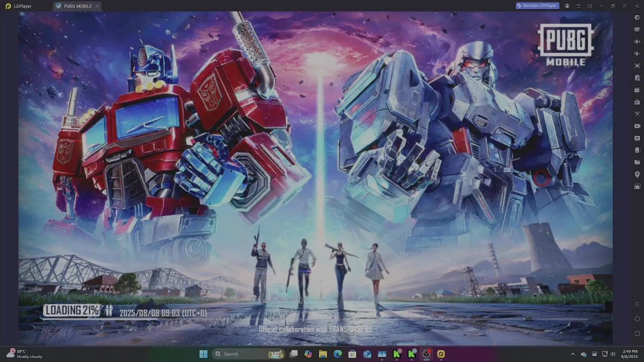Open multi-instance icon in sidebar
This screenshot has height=362, width=644.
click(x=637, y=90)
